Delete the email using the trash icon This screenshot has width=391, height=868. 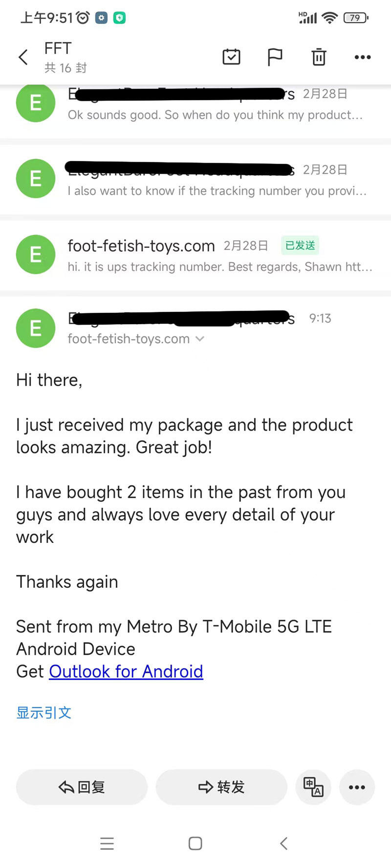point(319,57)
